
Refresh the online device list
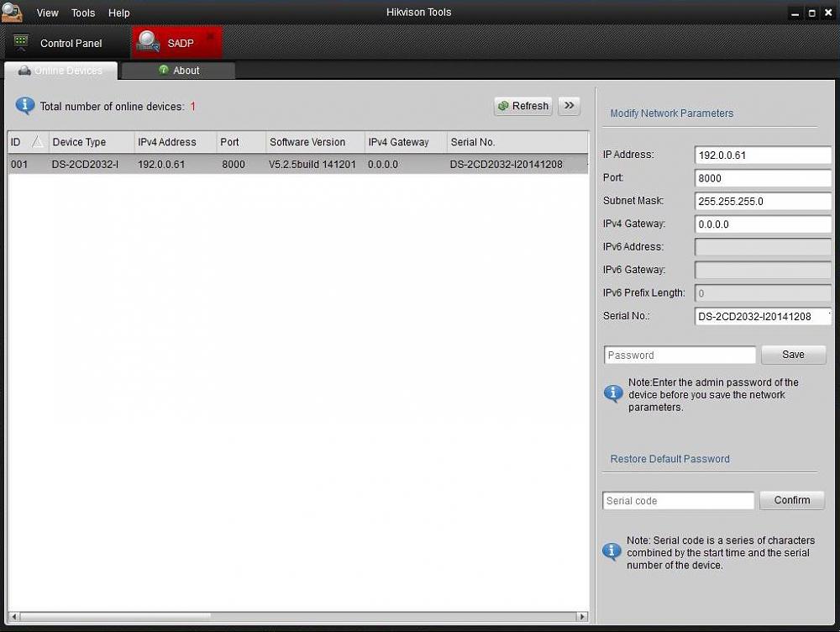[x=522, y=106]
